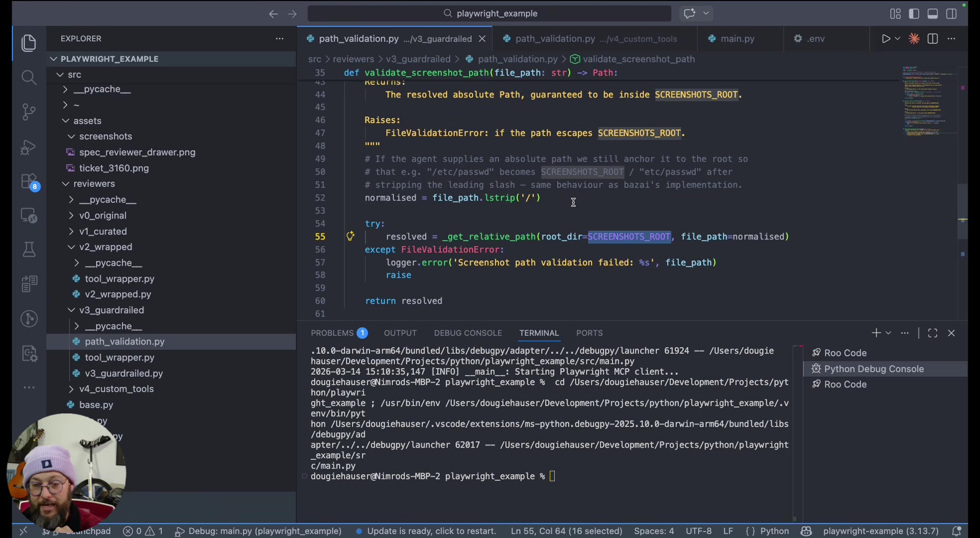Viewport: 980px width, 538px height.
Task: Switch to the DEBUG CONSOLE tab
Action: point(468,333)
